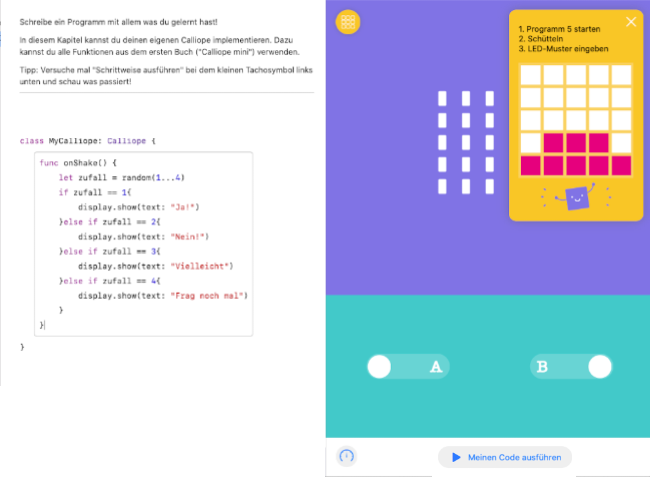This screenshot has width=650, height=477.
Task: Click the 'Tipp: Versuche mal' hint text
Action: 166,76
